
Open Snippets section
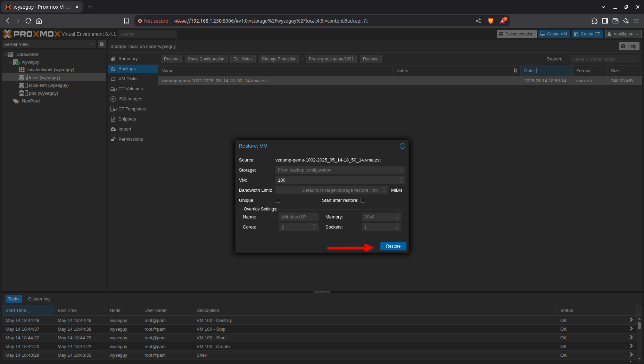(x=133, y=119)
